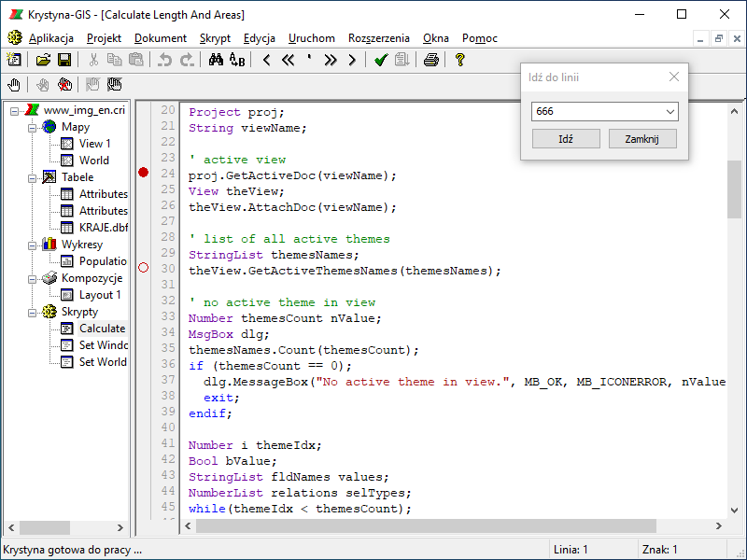Select View 1 in the project tree
This screenshot has width=747, height=560.
point(94,144)
